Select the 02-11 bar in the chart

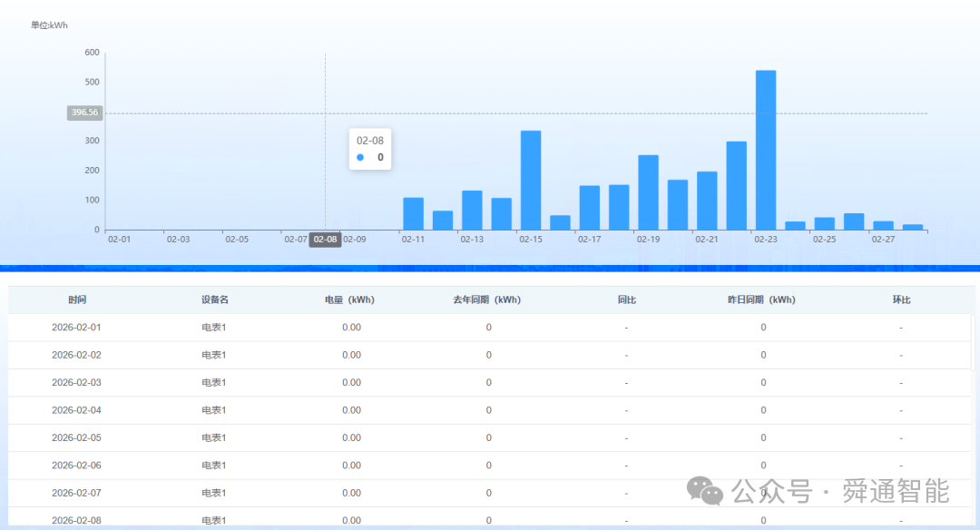(x=413, y=213)
